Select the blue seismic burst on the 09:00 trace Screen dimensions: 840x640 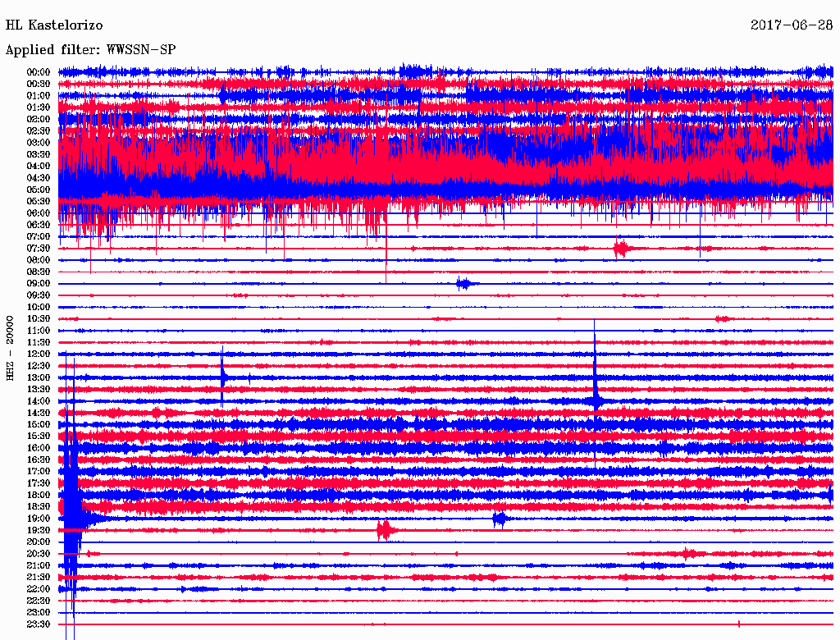point(464,284)
